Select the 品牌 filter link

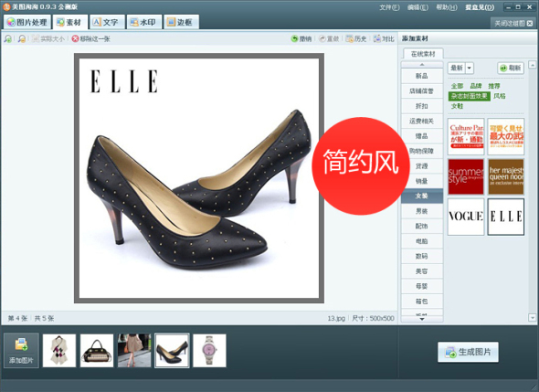(x=476, y=86)
